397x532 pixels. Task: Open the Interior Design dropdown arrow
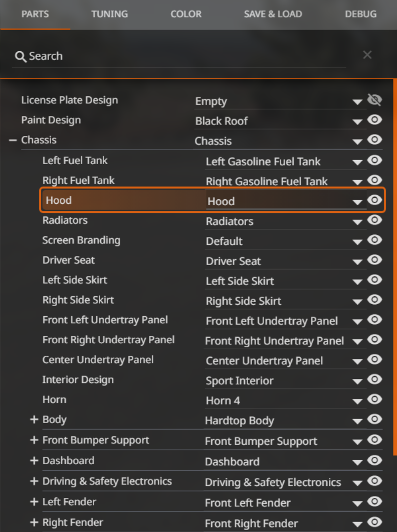click(x=357, y=381)
